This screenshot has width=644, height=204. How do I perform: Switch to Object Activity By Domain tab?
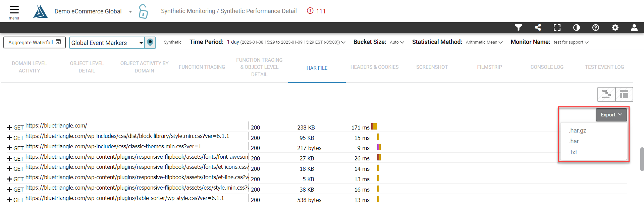[144, 67]
